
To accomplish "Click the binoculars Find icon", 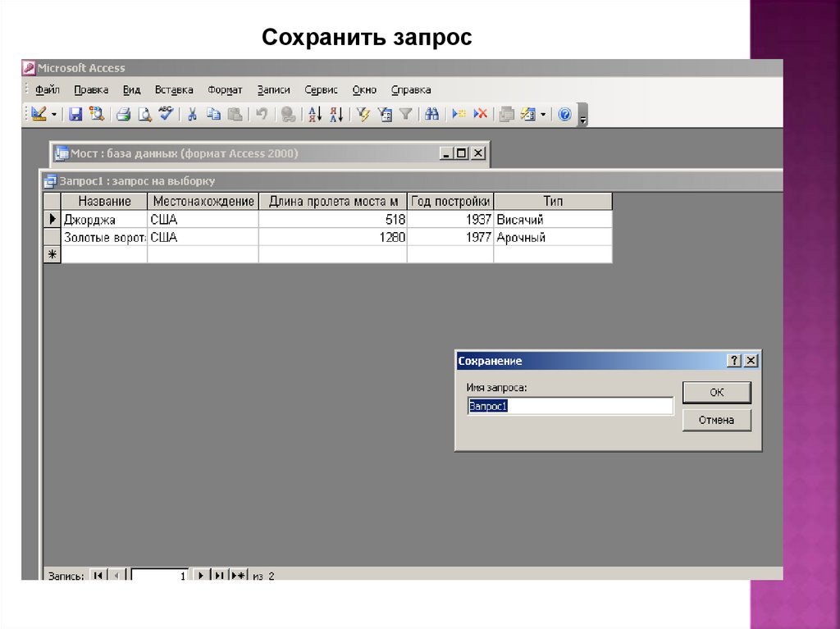I will tap(432, 115).
